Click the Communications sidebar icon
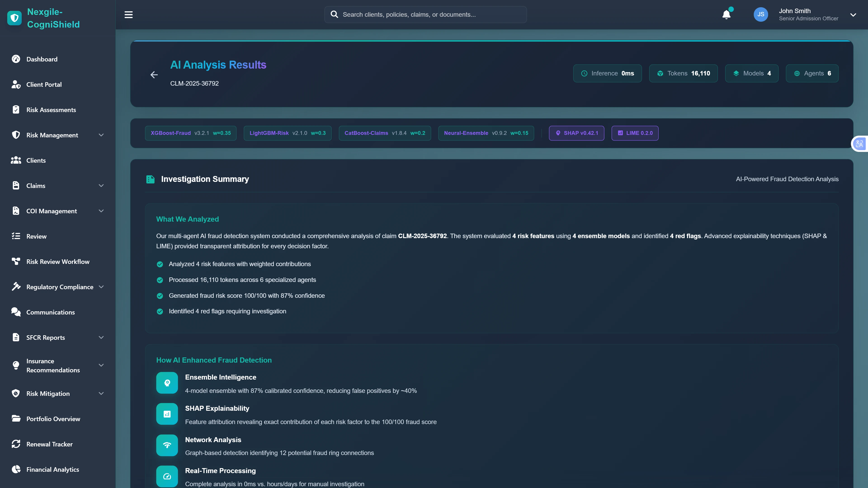Image resolution: width=868 pixels, height=488 pixels. (16, 312)
